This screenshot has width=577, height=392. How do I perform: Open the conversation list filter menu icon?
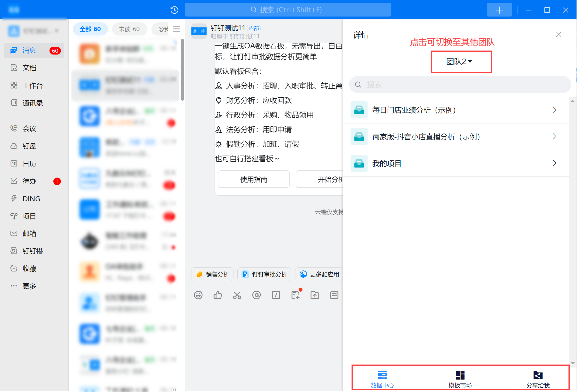(x=176, y=29)
